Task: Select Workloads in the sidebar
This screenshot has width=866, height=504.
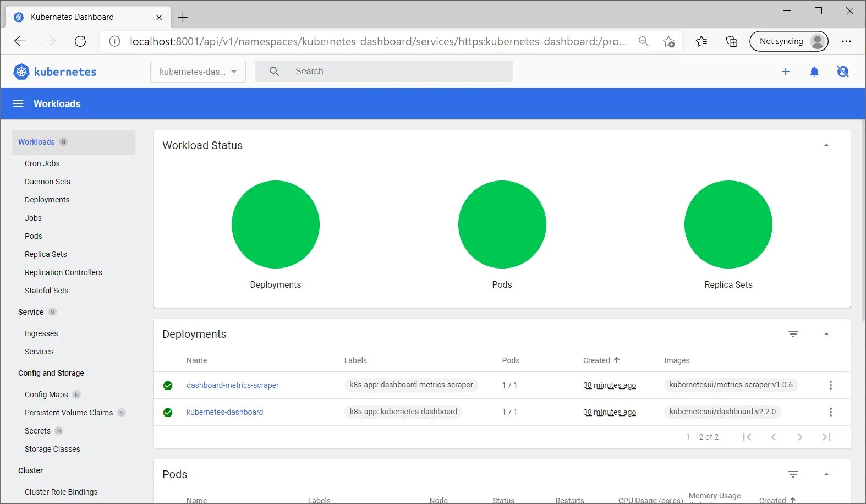Action: click(73, 142)
